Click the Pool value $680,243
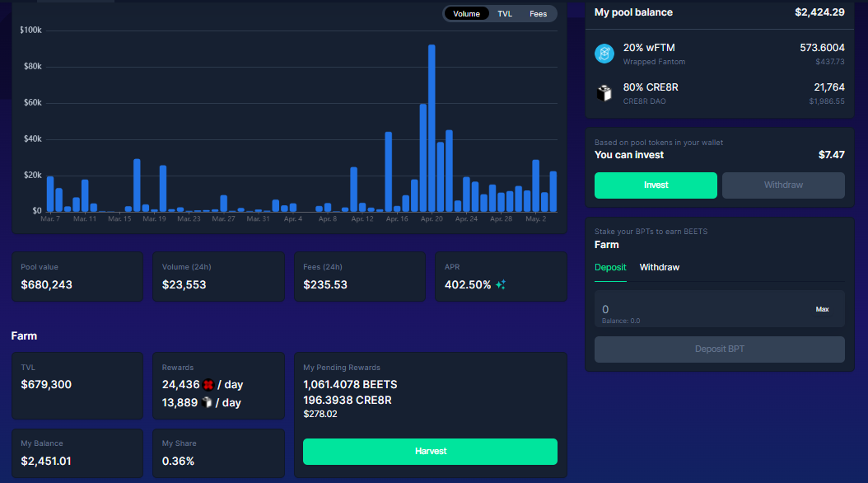 46,284
